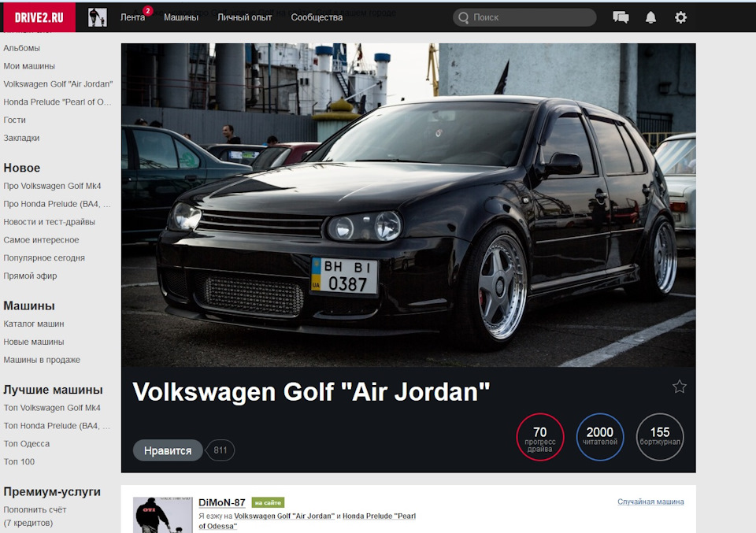The width and height of the screenshot is (756, 533).
Task: Open the Личный опыт menu
Action: coord(244,17)
